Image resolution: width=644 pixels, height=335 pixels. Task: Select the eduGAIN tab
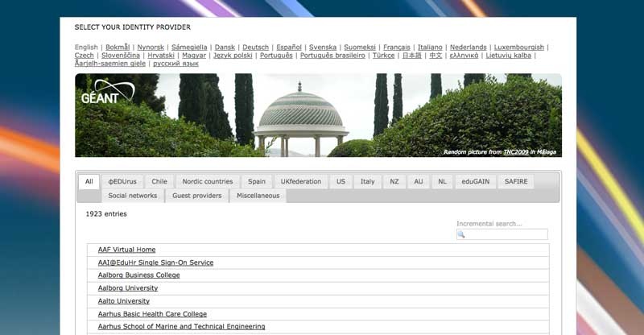[x=476, y=182]
